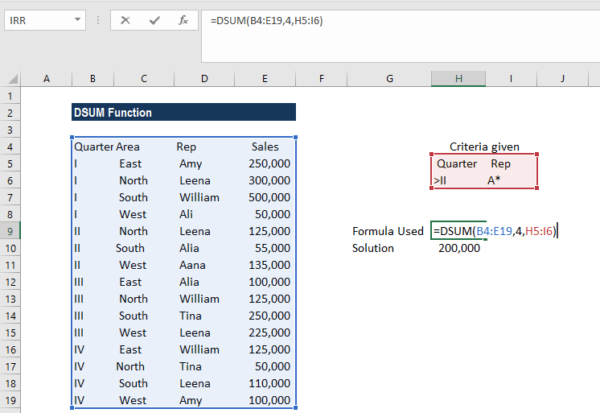This screenshot has width=600, height=413.
Task: Click sales value 500,000
Action: (269, 198)
